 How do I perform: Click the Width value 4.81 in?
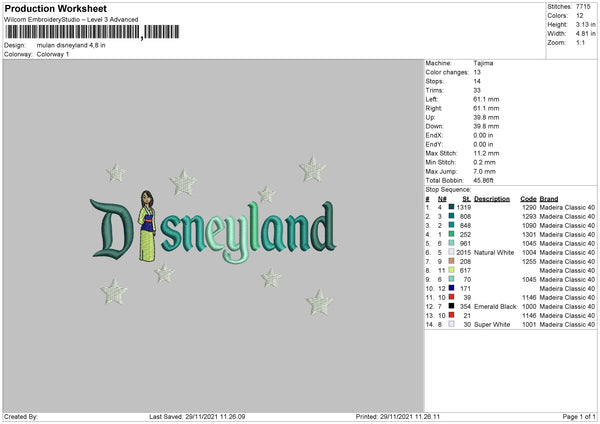(x=585, y=34)
